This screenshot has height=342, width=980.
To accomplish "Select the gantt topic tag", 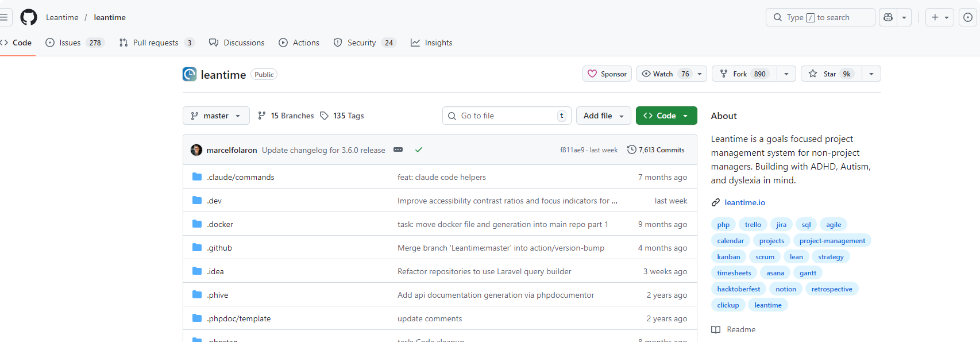I will pyautogui.click(x=808, y=273).
